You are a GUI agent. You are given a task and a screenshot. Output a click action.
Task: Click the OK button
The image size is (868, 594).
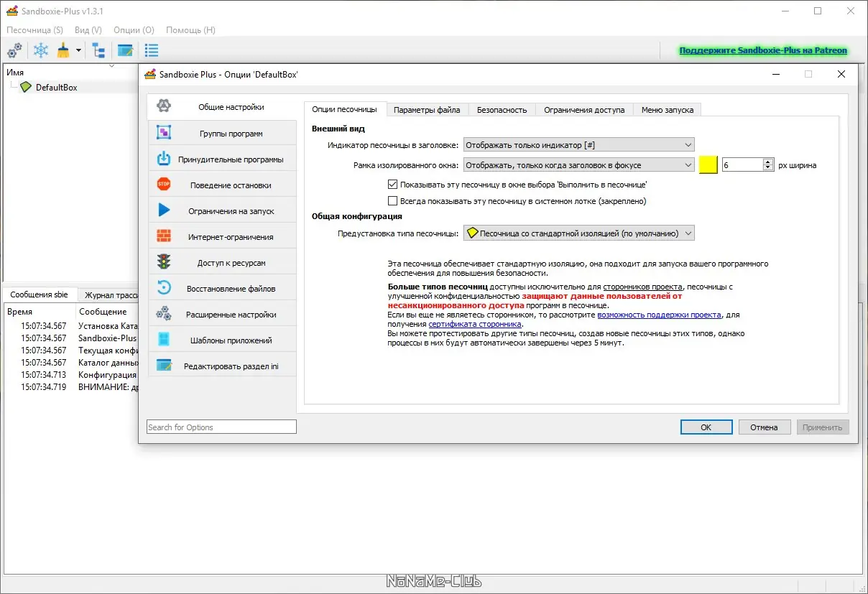706,427
